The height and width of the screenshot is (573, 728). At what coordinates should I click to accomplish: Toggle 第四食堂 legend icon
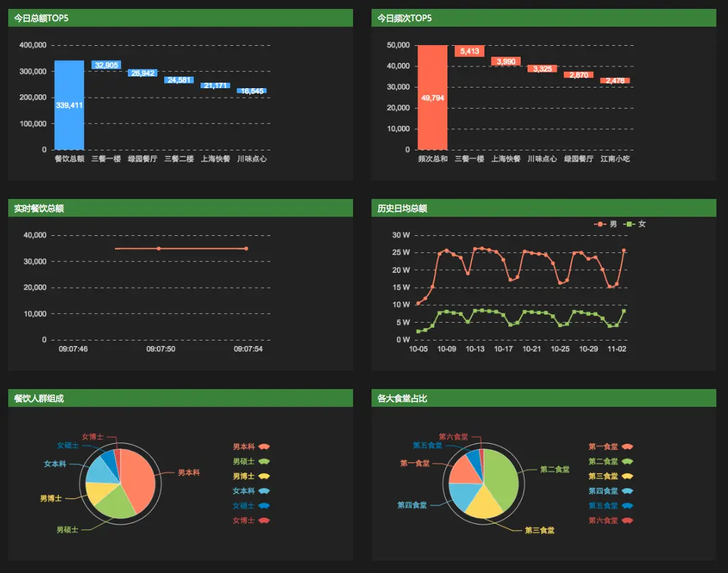[x=627, y=491]
